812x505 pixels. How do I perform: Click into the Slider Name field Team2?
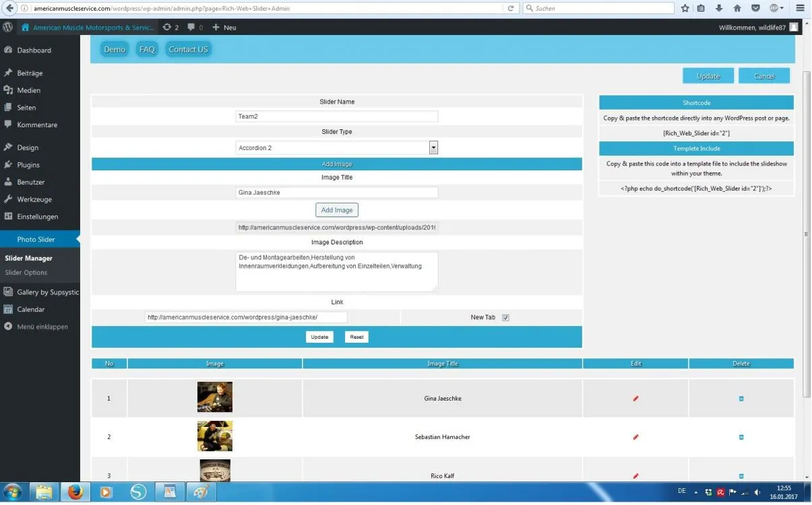pos(337,116)
